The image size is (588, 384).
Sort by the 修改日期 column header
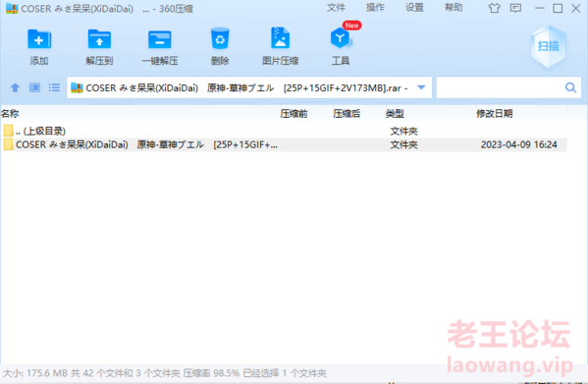(494, 113)
